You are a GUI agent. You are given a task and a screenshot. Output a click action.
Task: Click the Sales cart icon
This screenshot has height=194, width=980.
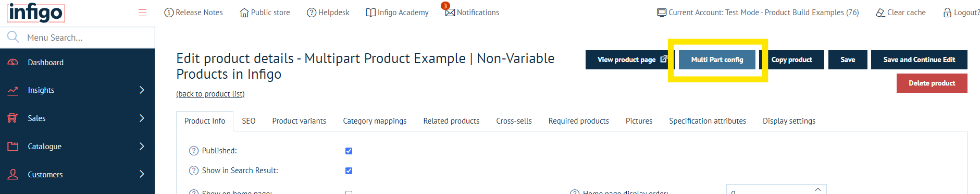[13, 118]
